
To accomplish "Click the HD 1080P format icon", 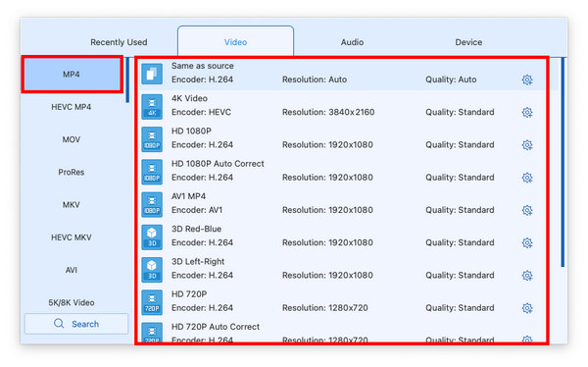I will tap(152, 139).
